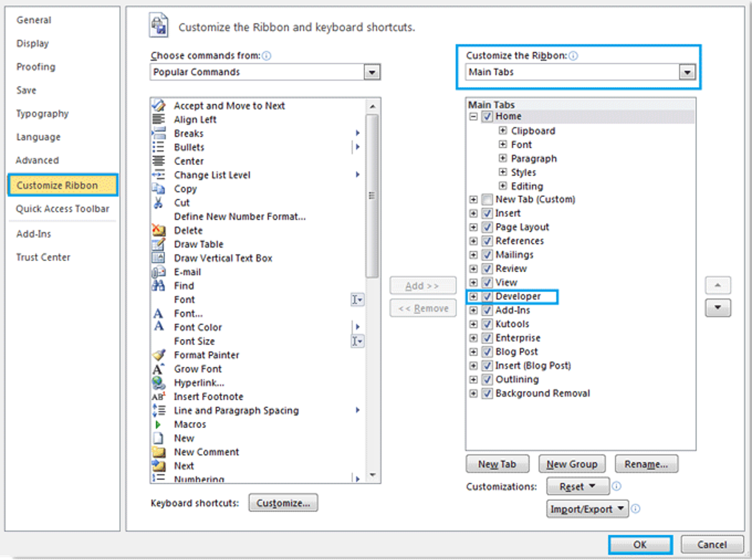Click the Move Up arrow button
This screenshot has width=752, height=560.
pyautogui.click(x=717, y=286)
